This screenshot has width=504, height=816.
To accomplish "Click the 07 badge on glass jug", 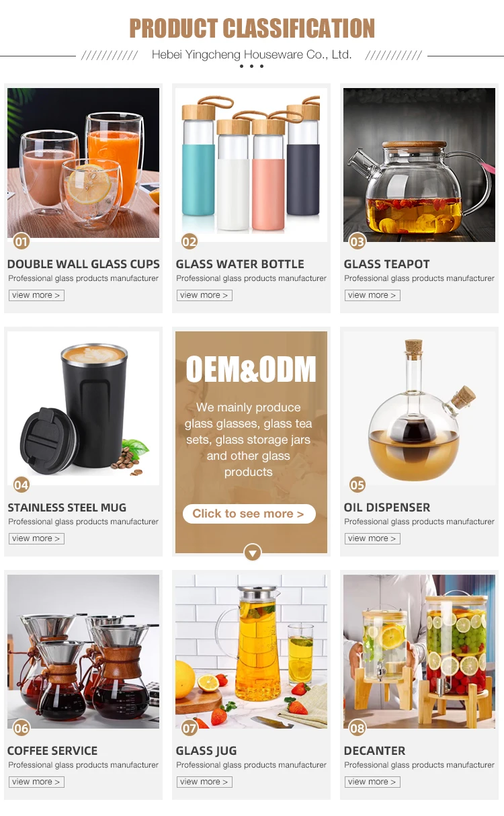I will pos(190,728).
